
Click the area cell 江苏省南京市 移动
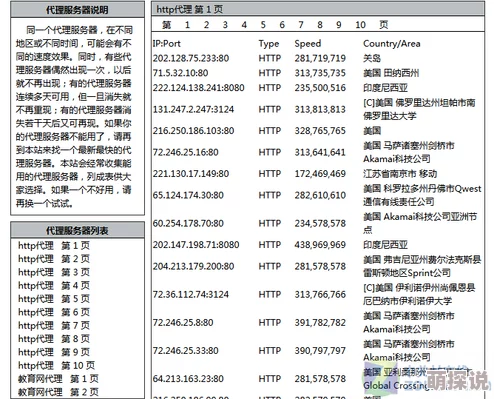[400, 174]
